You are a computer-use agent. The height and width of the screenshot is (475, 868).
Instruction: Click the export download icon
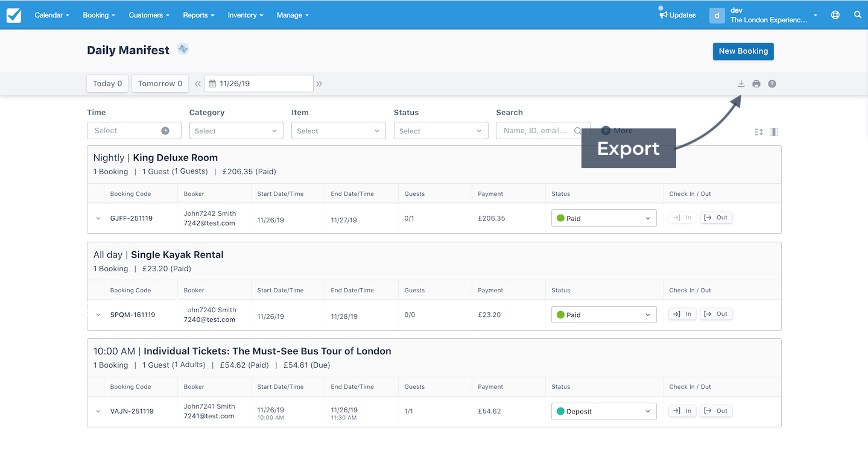(741, 84)
